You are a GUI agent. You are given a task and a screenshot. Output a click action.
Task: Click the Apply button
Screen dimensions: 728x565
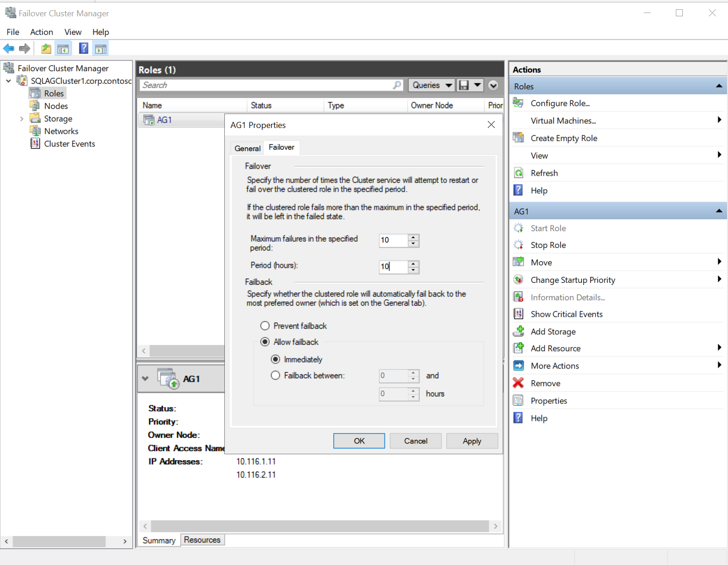pos(472,441)
